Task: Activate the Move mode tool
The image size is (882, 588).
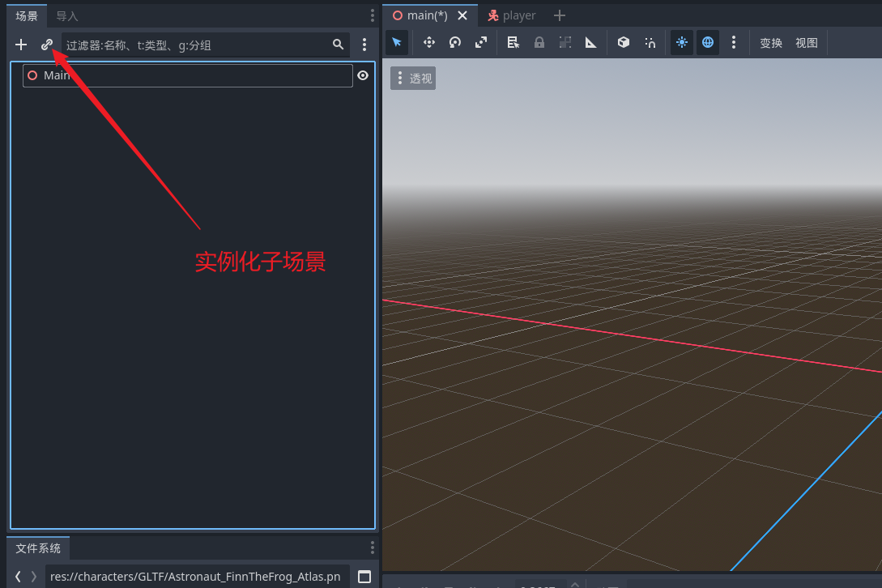Action: pos(428,43)
